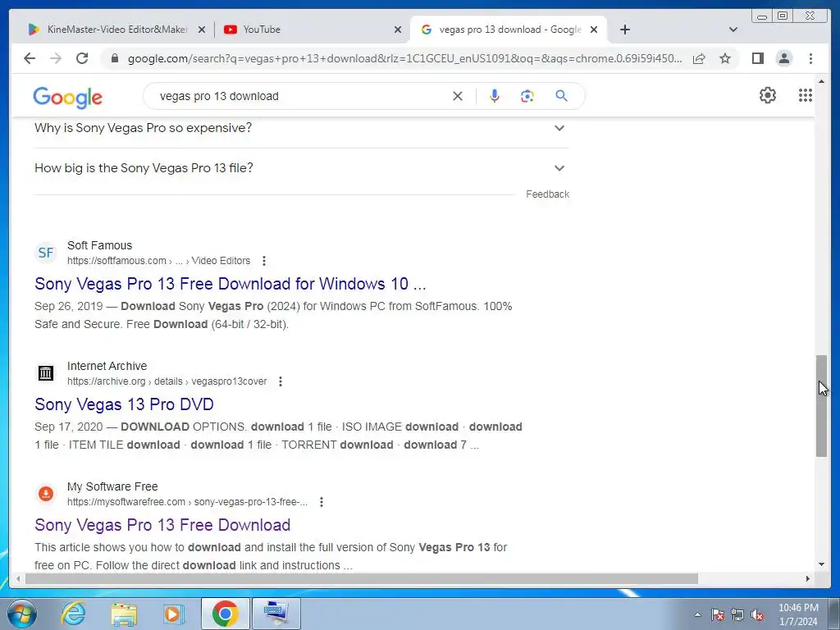Open the Windows Start menu
The image size is (840, 630).
click(x=22, y=614)
